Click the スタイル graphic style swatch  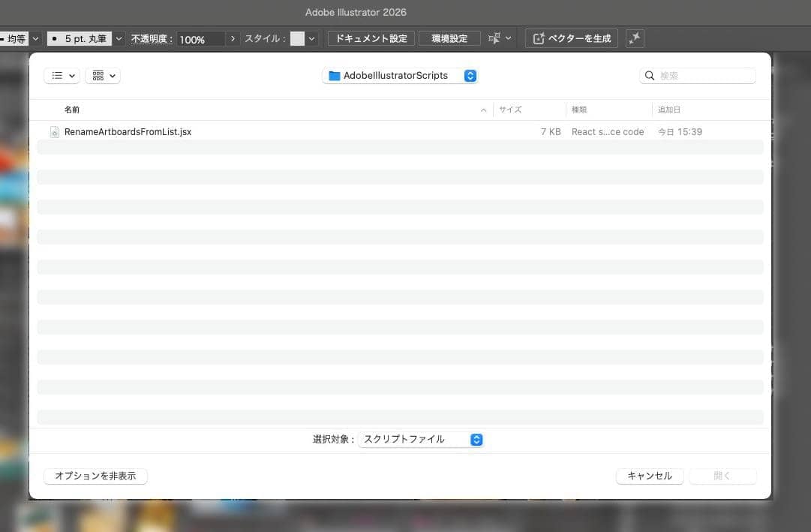point(297,39)
